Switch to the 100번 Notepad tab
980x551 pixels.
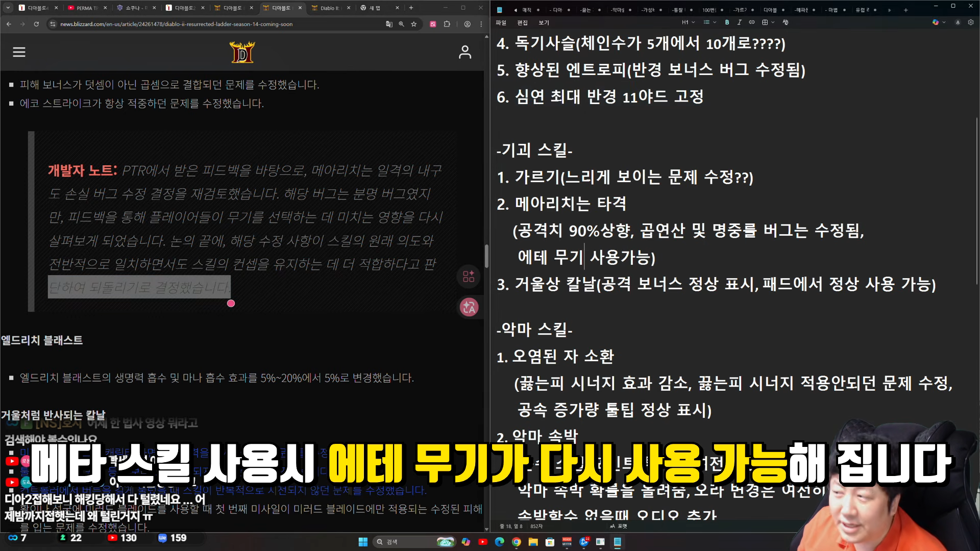(x=708, y=10)
